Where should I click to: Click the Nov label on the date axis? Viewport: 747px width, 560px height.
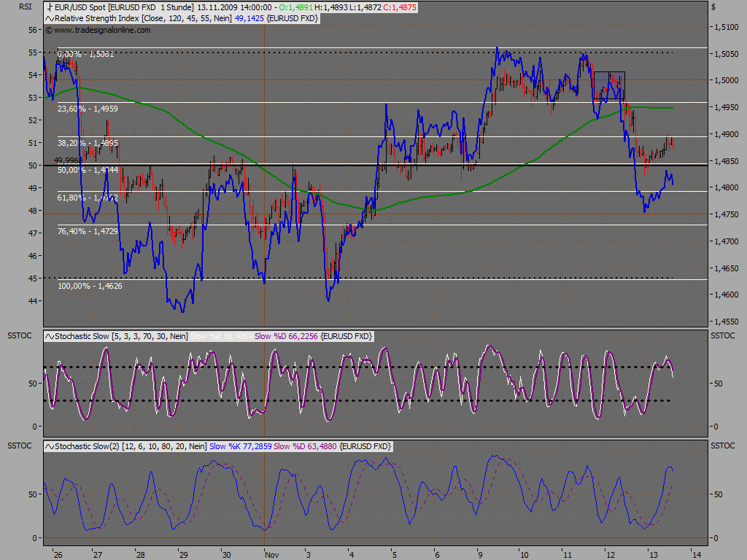(272, 555)
